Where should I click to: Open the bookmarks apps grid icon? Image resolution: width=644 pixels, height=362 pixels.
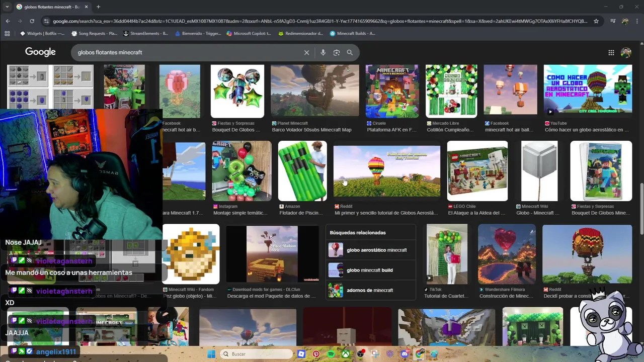click(x=7, y=33)
